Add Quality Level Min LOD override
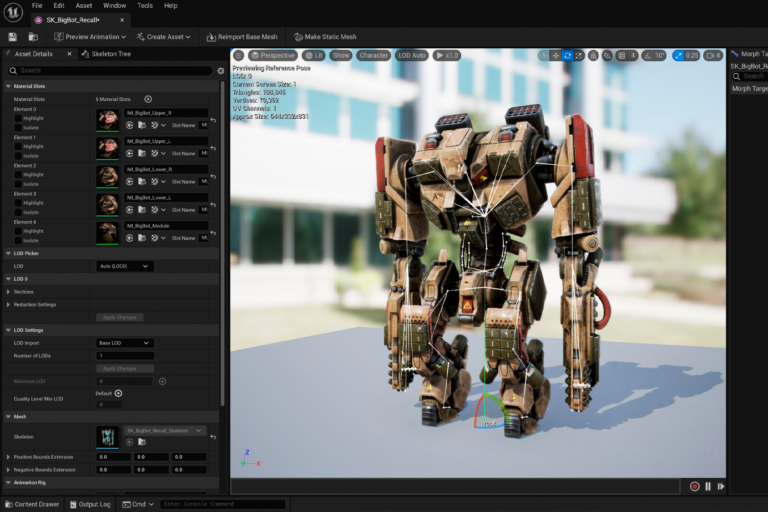 tap(118, 393)
